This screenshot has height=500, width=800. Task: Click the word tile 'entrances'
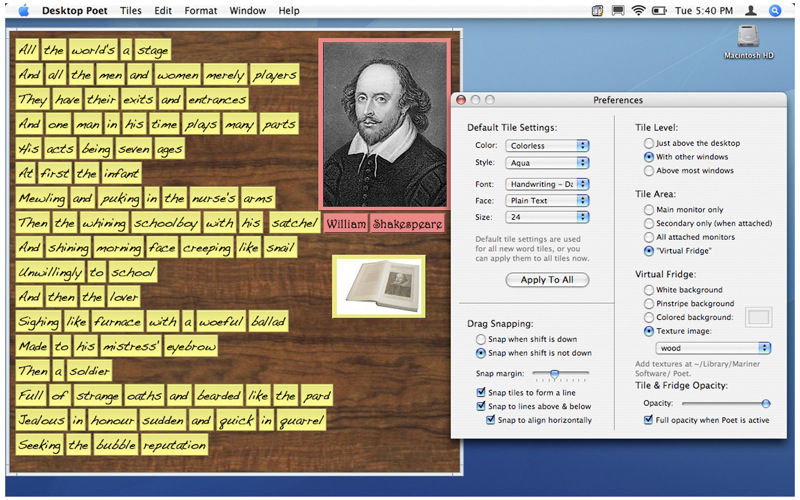click(217, 99)
